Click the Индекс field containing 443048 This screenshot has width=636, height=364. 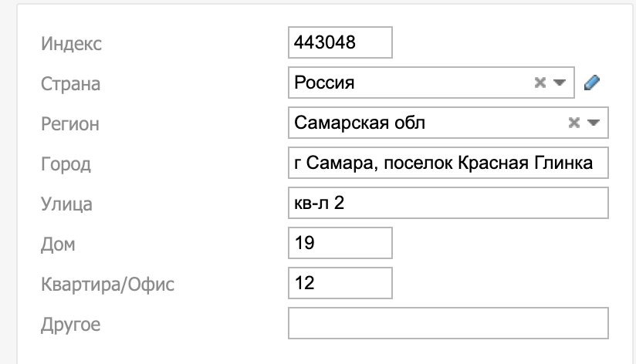click(x=340, y=42)
